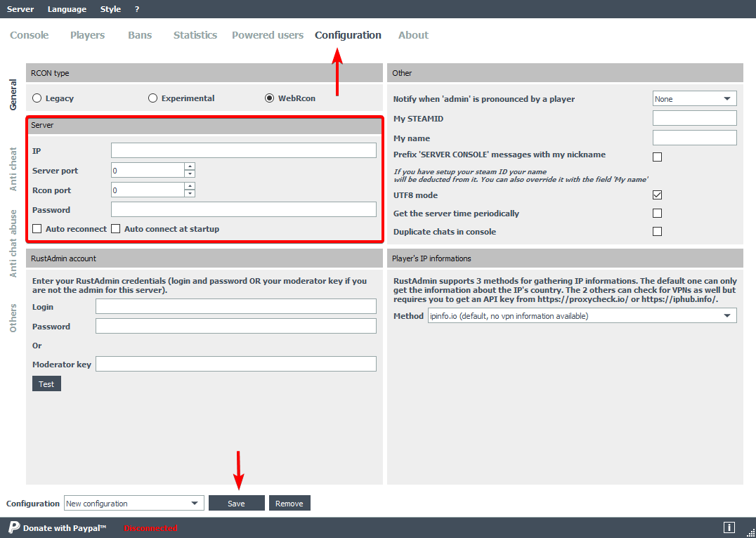756x538 pixels.
Task: Open the Configuration selection dropdown
Action: coord(133,504)
